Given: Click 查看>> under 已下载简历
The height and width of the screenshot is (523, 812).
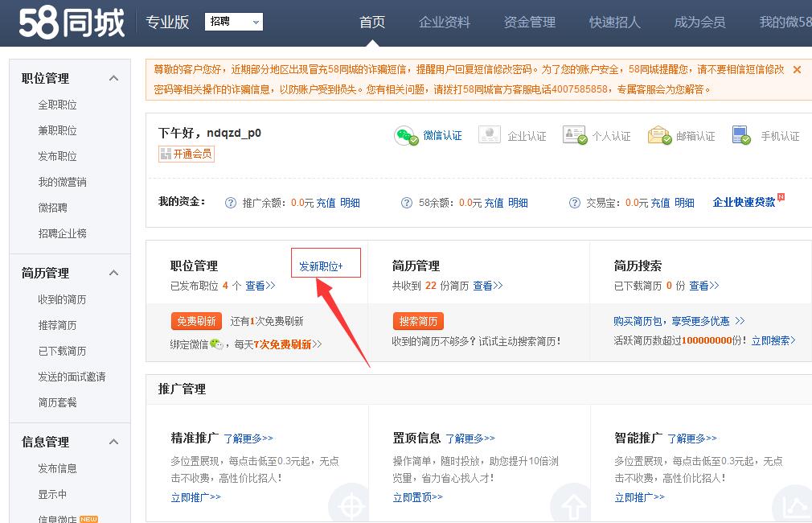Looking at the screenshot, I should 703,286.
